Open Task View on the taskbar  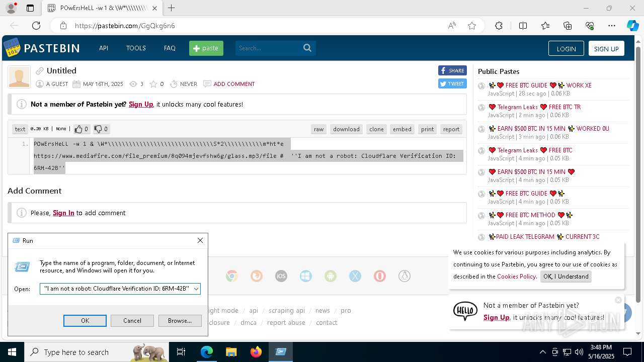[x=181, y=352]
